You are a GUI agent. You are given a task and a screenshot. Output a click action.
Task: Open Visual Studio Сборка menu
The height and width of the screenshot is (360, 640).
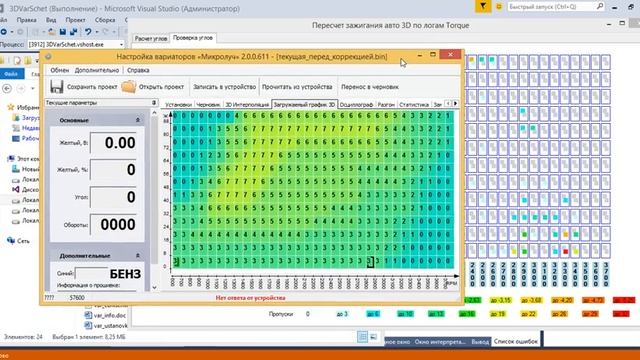pyautogui.click(x=105, y=20)
